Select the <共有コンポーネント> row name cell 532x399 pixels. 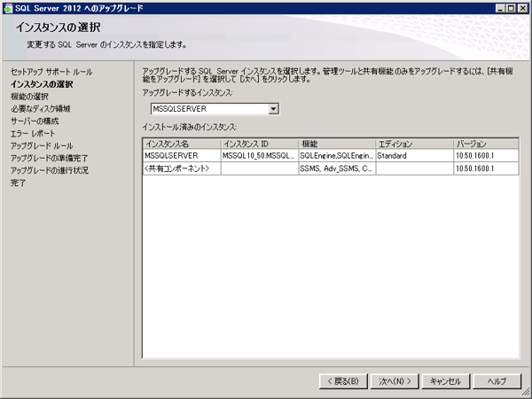[x=182, y=168]
